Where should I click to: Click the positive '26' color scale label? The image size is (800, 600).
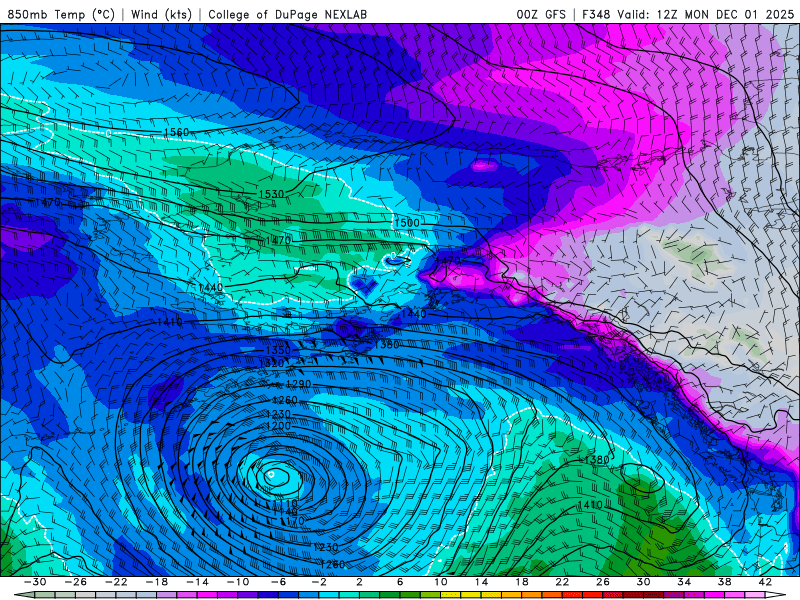pos(603,582)
